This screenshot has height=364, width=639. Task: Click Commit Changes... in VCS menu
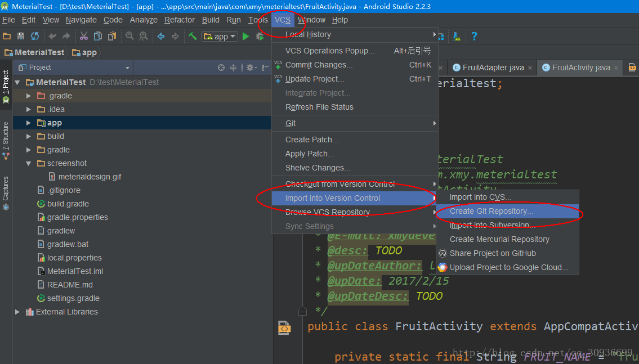coord(355,65)
